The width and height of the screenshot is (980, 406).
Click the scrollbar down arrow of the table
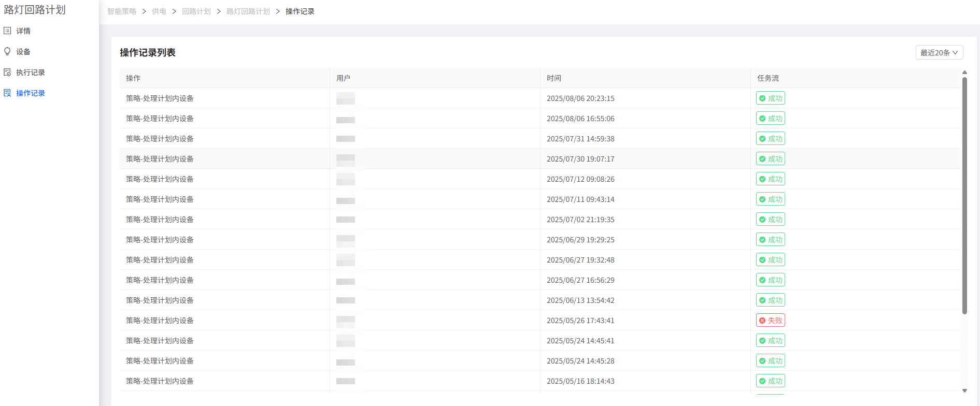tap(964, 391)
